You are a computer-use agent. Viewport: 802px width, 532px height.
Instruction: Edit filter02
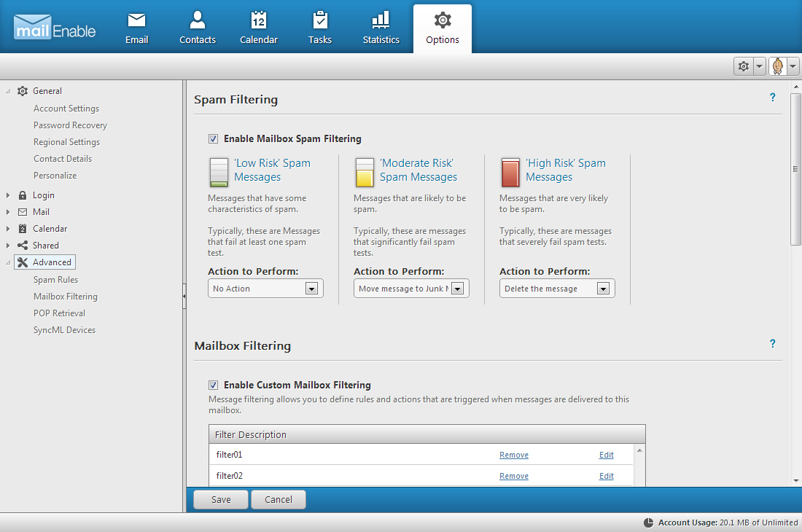tap(606, 476)
